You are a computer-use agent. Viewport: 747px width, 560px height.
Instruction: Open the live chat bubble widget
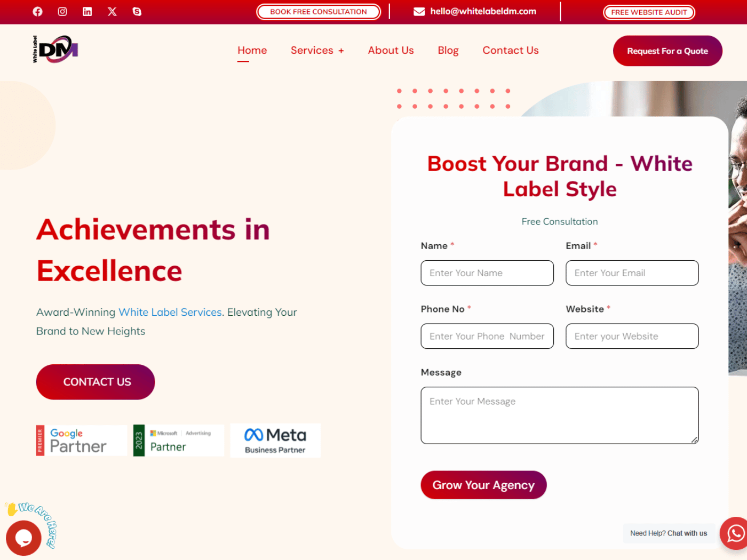click(x=23, y=538)
